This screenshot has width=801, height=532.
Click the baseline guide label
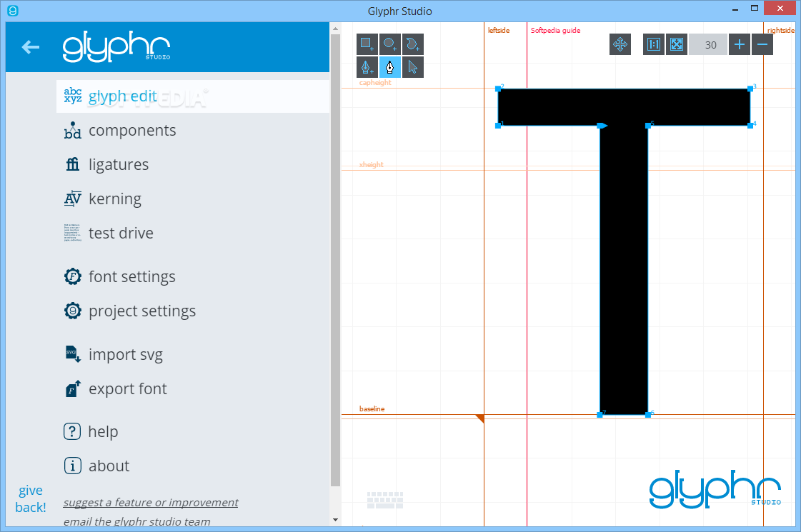click(372, 408)
